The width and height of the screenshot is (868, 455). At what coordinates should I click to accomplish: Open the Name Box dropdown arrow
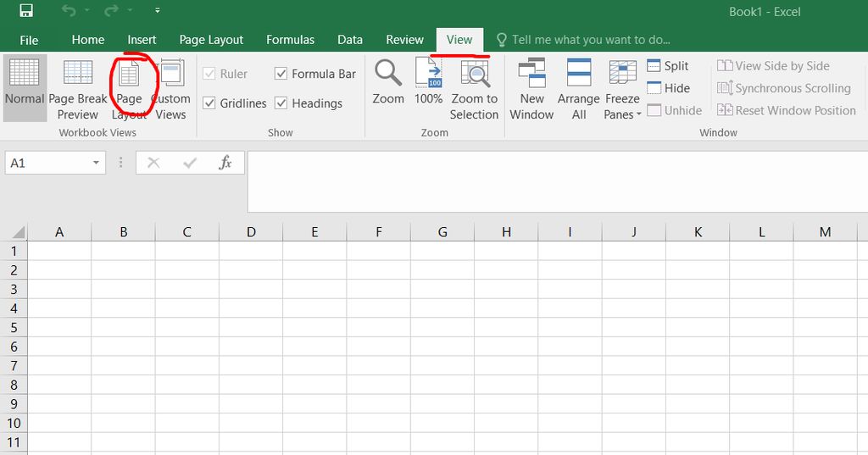96,163
